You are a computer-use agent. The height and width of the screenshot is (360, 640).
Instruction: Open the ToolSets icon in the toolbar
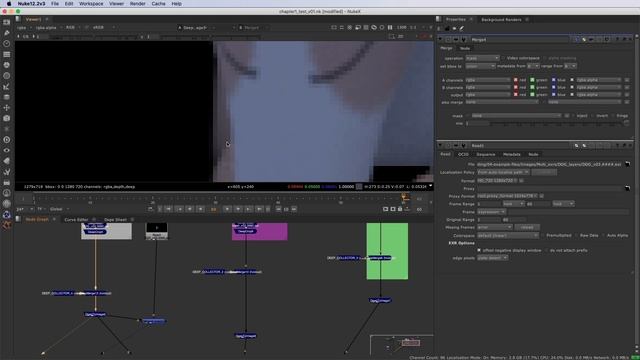point(7,172)
